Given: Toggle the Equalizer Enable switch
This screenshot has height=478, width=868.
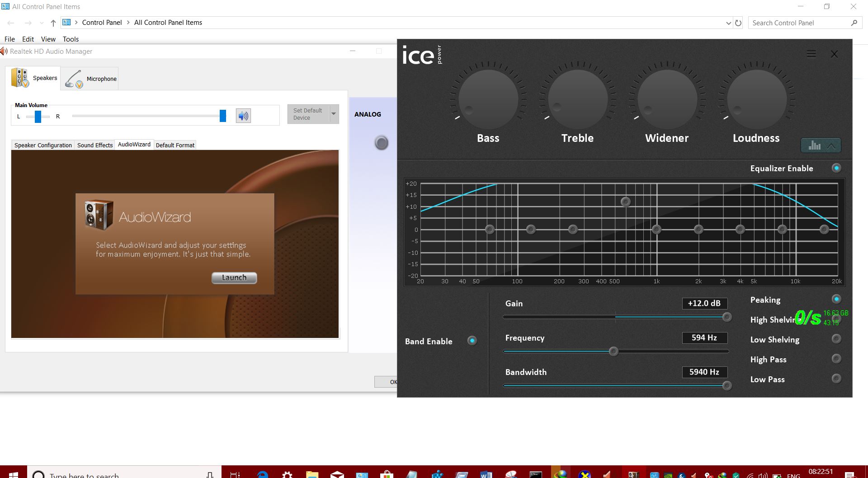Looking at the screenshot, I should [x=836, y=168].
